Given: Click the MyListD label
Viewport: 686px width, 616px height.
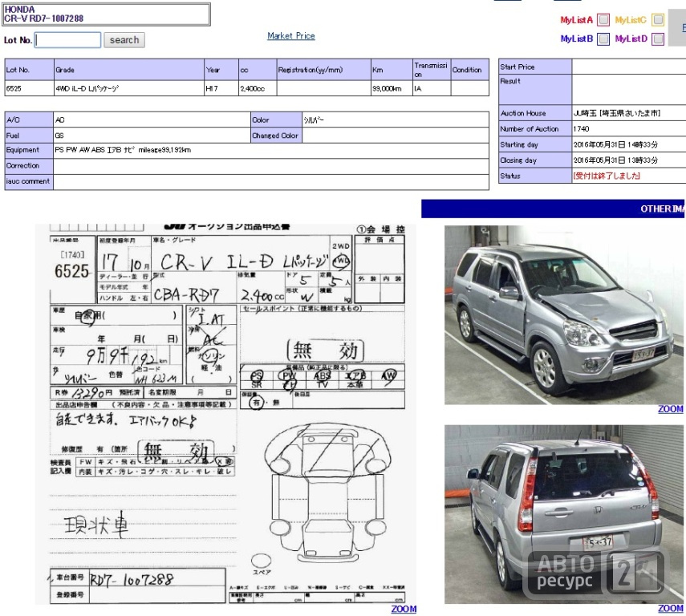Looking at the screenshot, I should (631, 39).
